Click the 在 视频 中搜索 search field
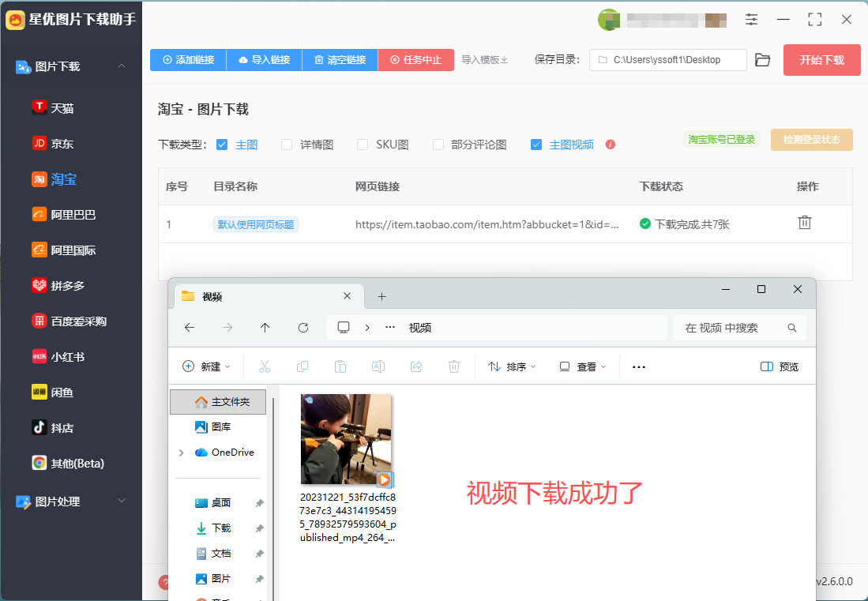 point(731,328)
